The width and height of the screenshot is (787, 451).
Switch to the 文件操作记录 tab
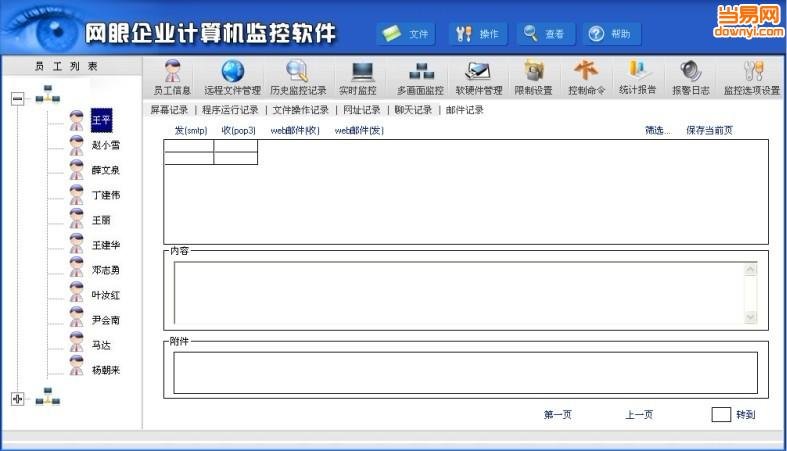[x=300, y=110]
